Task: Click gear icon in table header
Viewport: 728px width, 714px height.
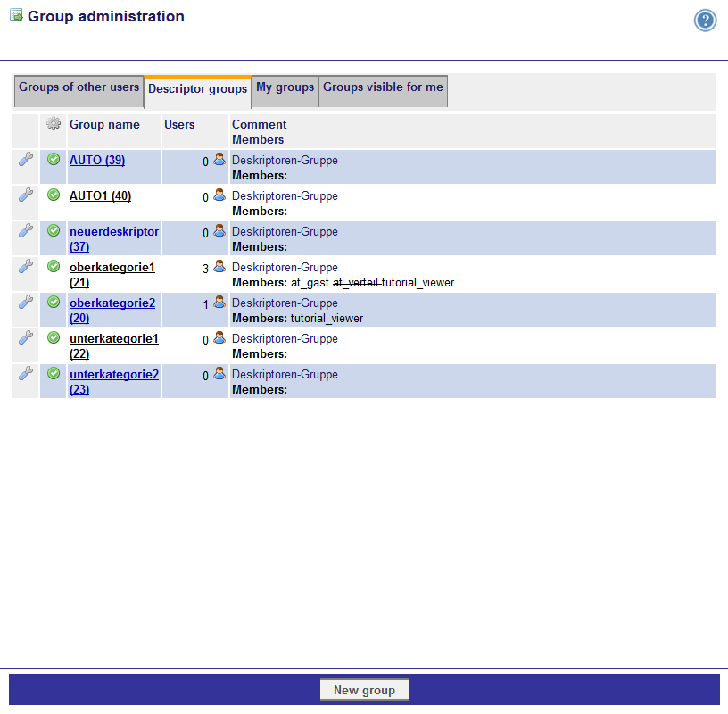Action: pyautogui.click(x=54, y=123)
